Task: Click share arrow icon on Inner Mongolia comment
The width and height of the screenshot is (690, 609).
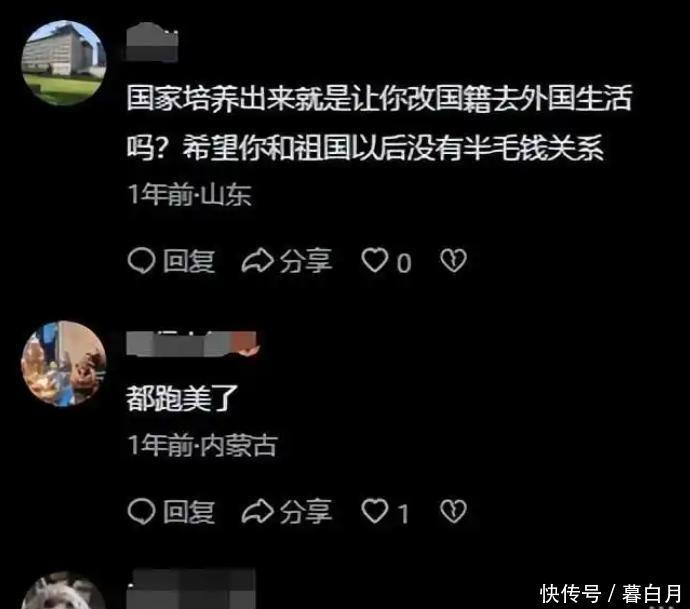Action: coord(257,511)
